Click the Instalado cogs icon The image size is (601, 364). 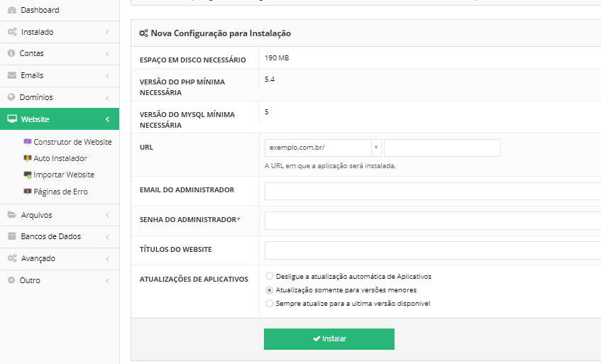click(11, 32)
